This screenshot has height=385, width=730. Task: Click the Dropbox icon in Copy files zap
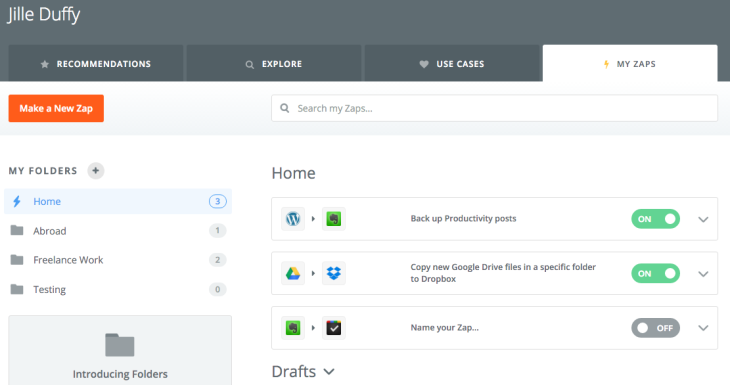(x=334, y=273)
